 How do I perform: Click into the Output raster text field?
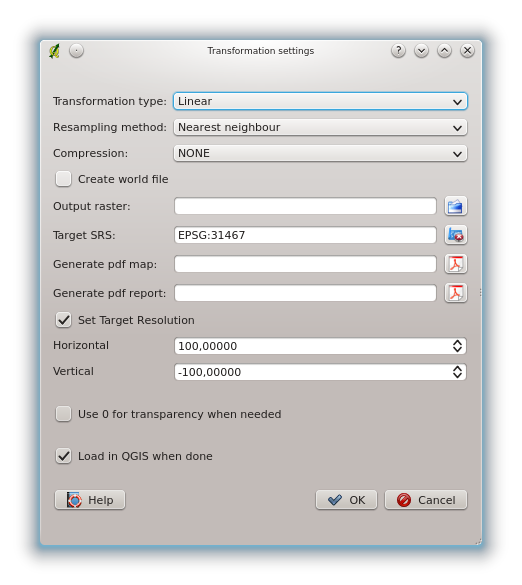[305, 206]
